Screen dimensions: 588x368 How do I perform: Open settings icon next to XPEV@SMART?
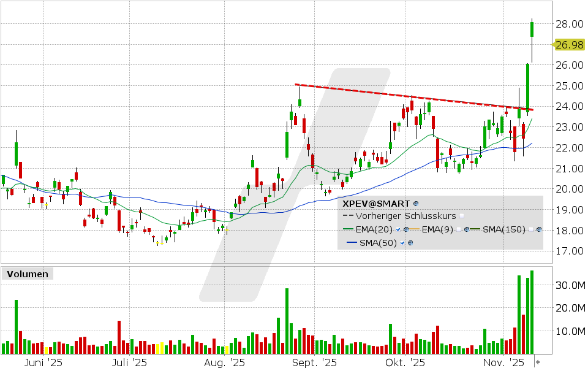tap(416, 203)
